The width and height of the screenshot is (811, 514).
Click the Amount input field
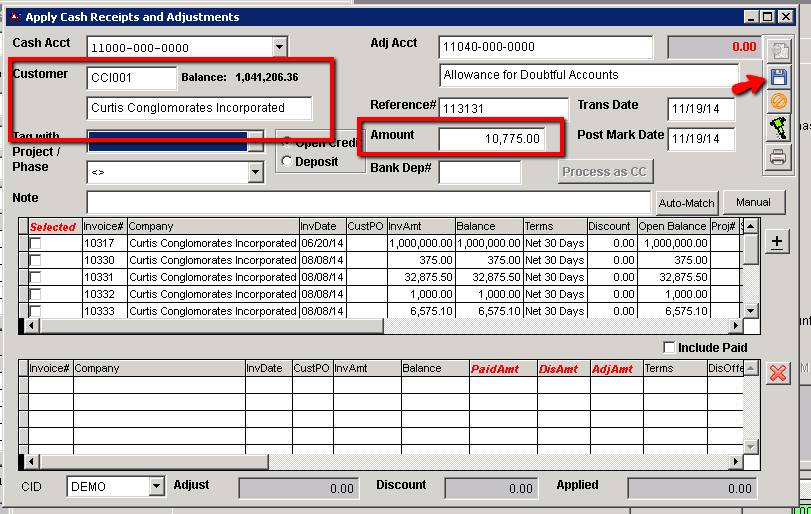coord(491,139)
